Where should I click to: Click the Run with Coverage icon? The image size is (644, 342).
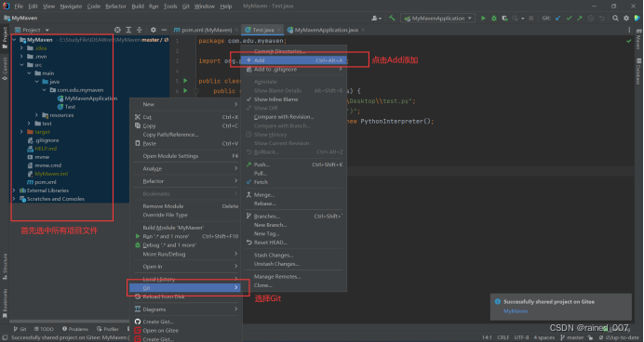point(504,18)
